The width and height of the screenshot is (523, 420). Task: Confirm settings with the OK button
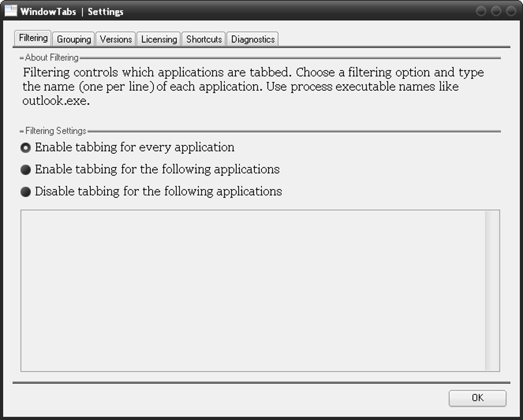point(477,398)
